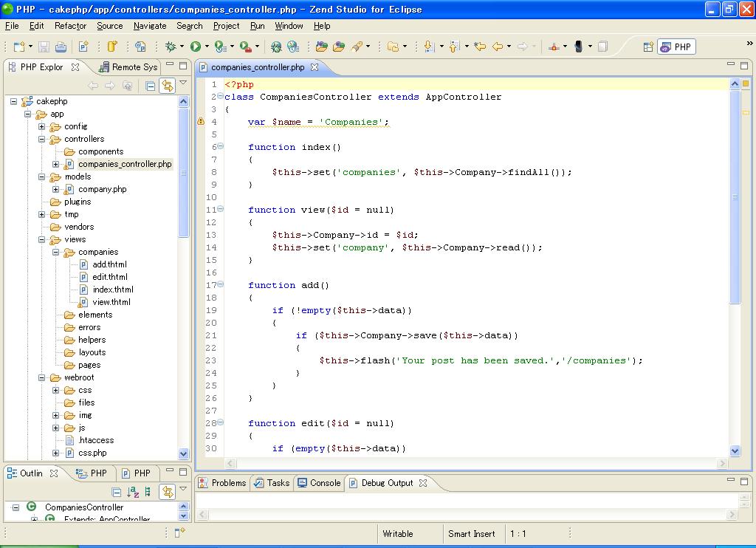Open the Project menu
Screen dimensions: 756x548
coord(226,26)
